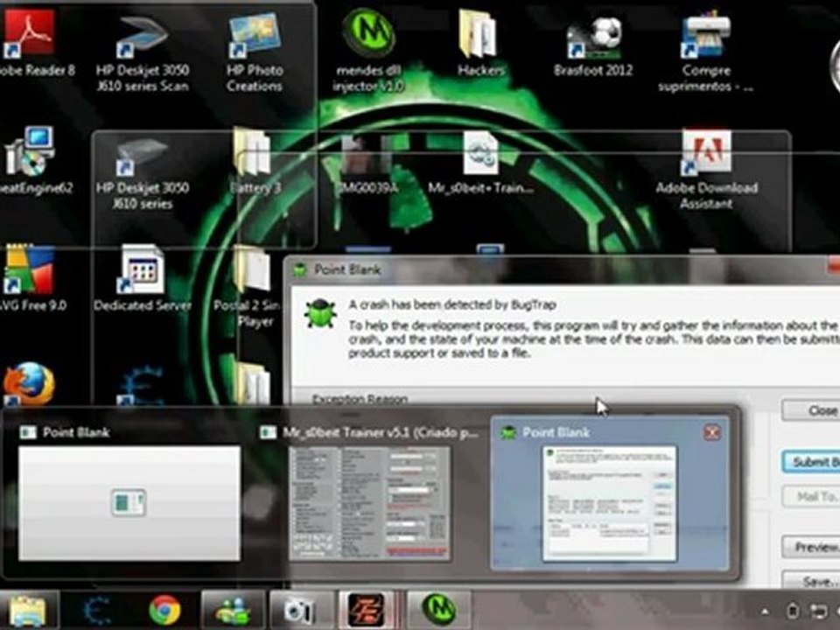This screenshot has height=630, width=840.
Task: Click the Cheat Engine taskbar icon
Action: (96, 610)
